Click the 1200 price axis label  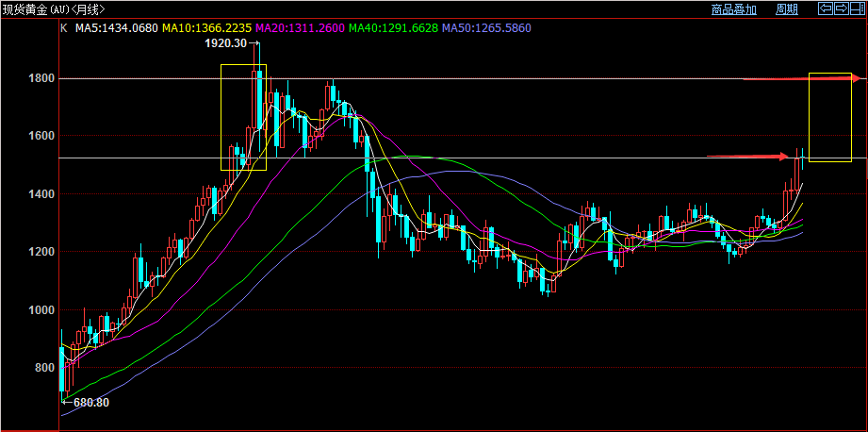click(x=43, y=252)
